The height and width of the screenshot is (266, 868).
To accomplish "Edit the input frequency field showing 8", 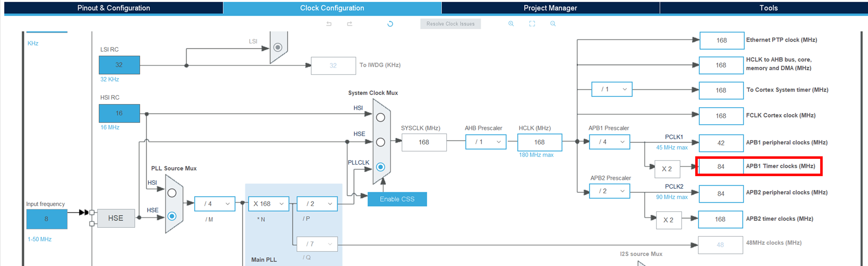I will pyautogui.click(x=47, y=219).
